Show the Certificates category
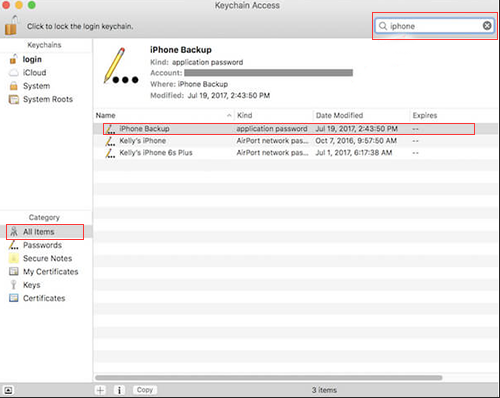 pos(44,298)
